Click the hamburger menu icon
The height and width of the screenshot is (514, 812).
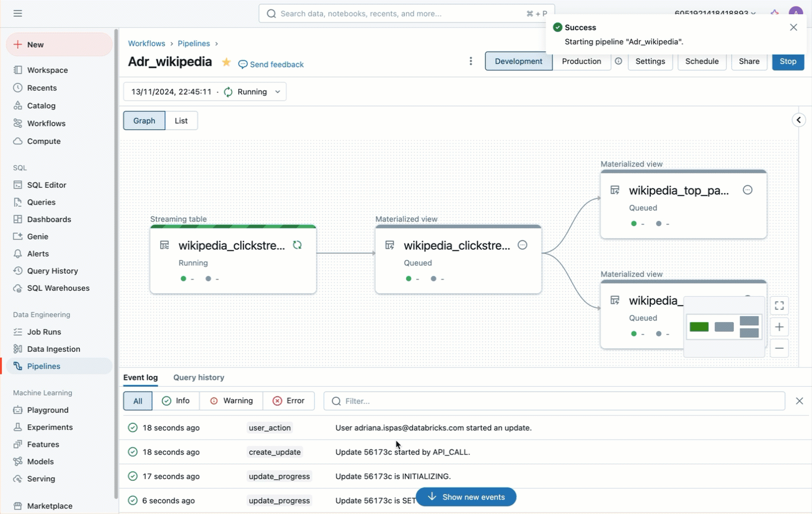18,13
